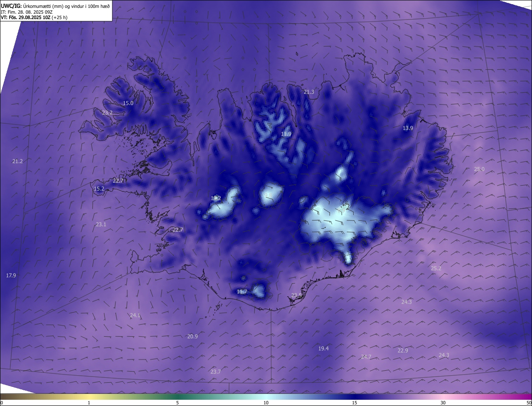Click the 10.2 value label
Viewport: 532px width, 406px height.
point(216,198)
